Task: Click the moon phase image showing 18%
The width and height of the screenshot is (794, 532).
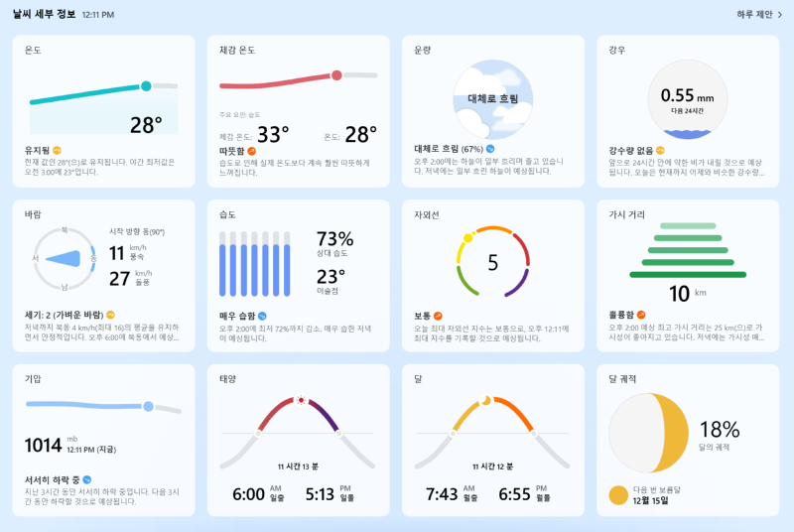Action: (x=649, y=433)
